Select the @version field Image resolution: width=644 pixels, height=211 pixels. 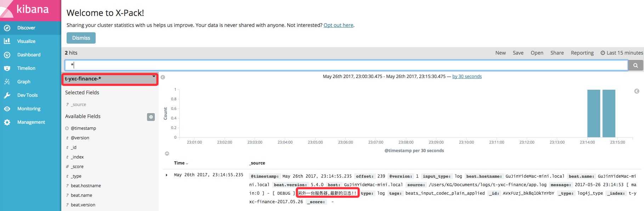coord(80,138)
